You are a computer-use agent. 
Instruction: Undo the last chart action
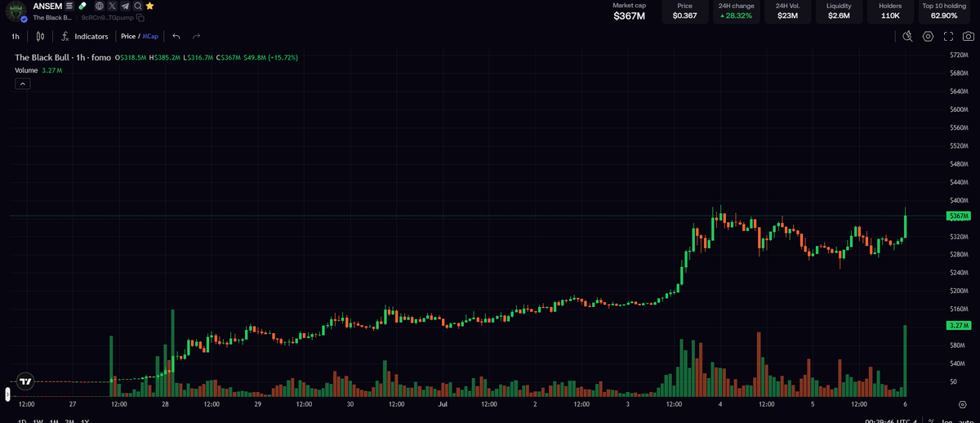click(x=176, y=37)
